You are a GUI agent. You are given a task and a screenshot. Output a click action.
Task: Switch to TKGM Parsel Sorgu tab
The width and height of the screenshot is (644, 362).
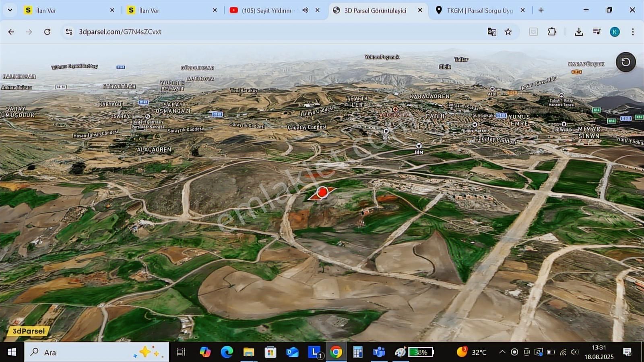tap(479, 10)
